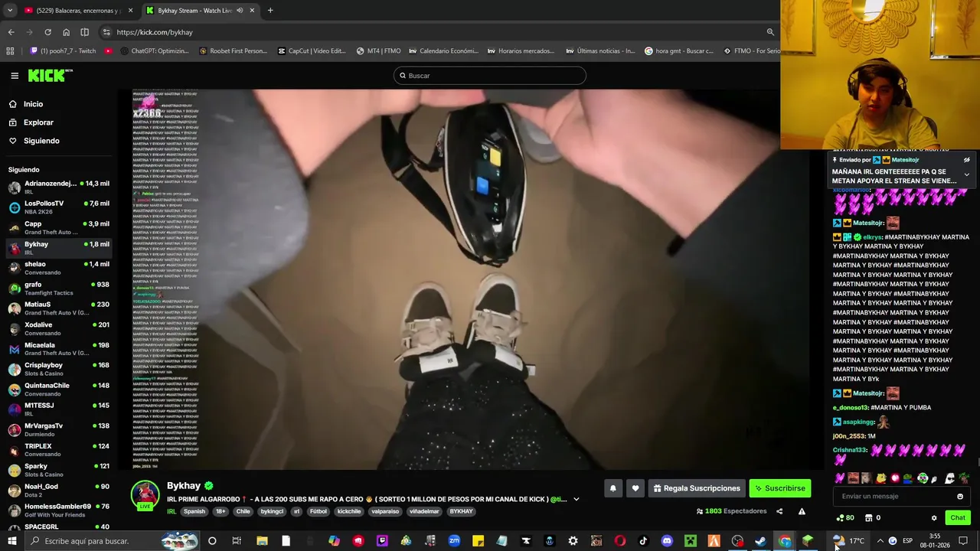Image resolution: width=980 pixels, height=551 pixels.
Task: Open grafo channel in followed list
Action: (x=58, y=289)
